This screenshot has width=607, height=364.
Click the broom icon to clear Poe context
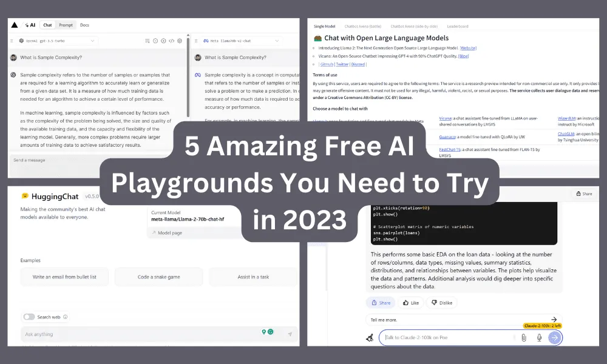[370, 338]
